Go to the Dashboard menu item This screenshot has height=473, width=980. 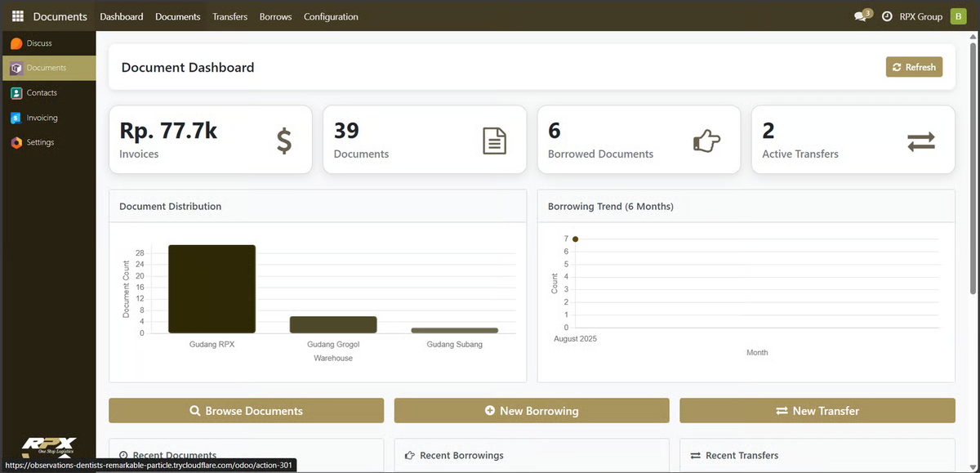tap(121, 16)
